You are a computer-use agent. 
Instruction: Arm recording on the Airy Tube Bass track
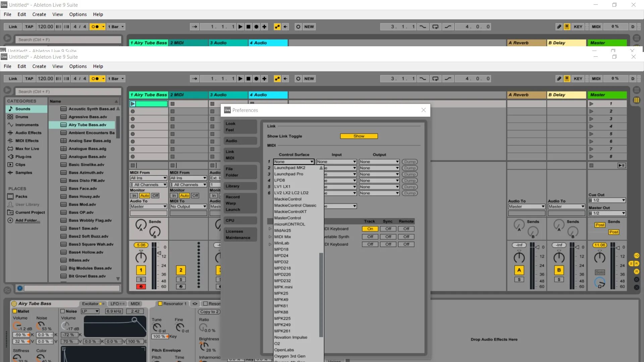click(x=141, y=287)
